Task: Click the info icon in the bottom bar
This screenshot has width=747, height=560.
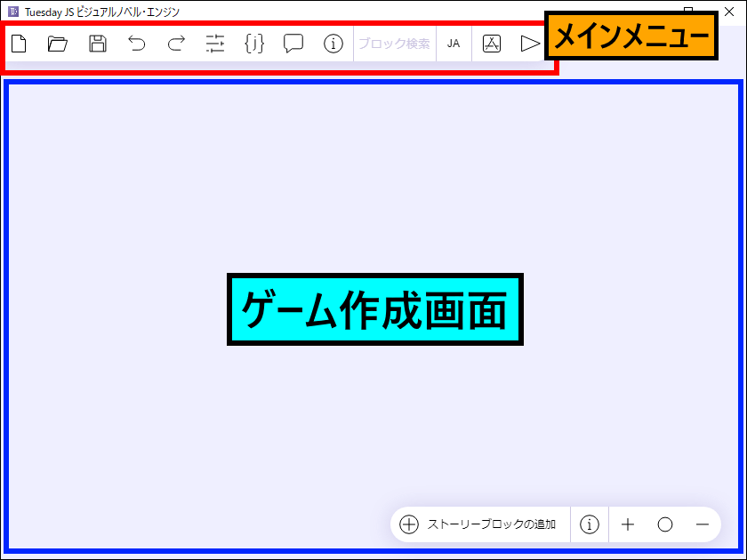Action: (590, 524)
